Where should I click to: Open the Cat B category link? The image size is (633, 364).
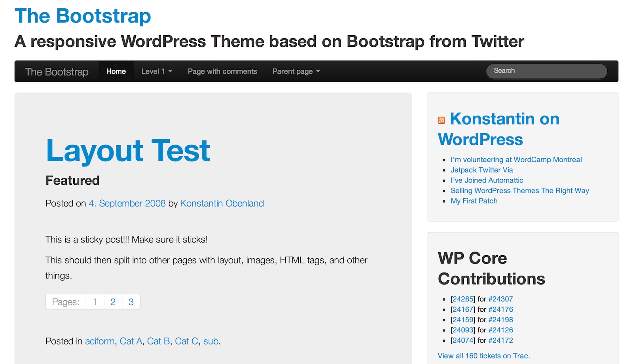point(158,341)
